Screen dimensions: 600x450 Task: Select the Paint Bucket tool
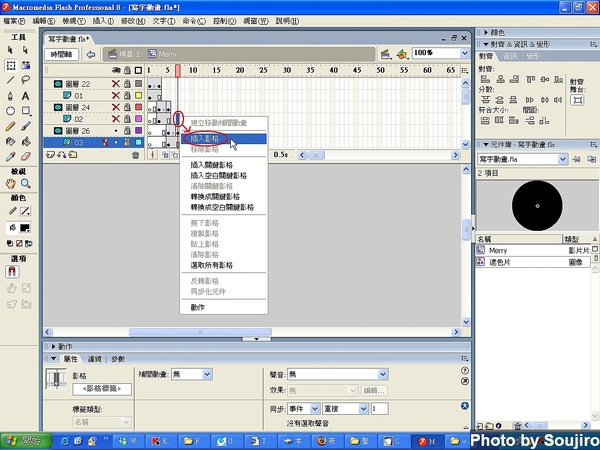[25, 142]
